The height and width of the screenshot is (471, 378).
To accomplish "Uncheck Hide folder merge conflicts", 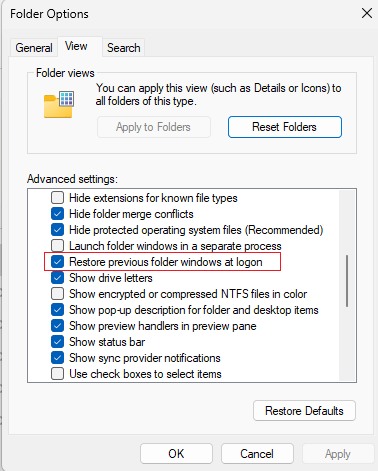I will (57, 214).
